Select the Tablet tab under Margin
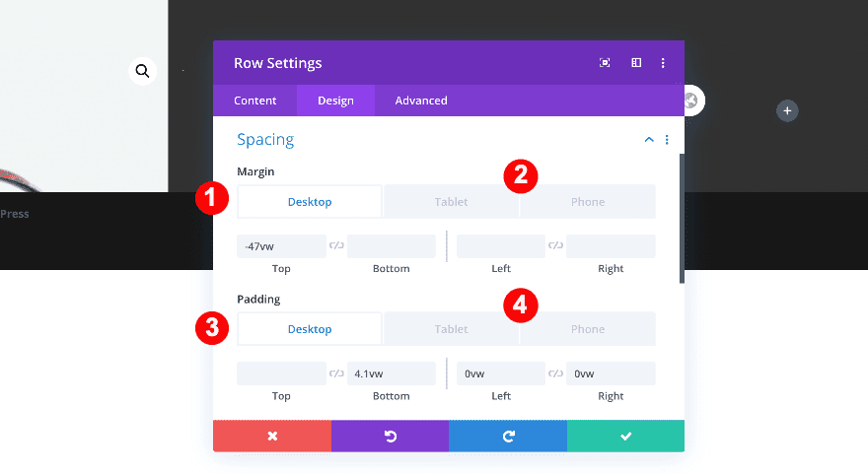 (x=451, y=202)
